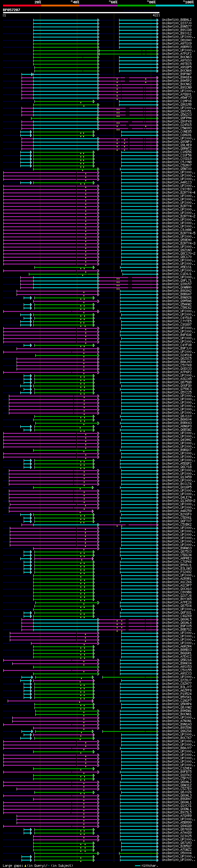Select hit label UniRef100_A9RMV3
The image size is (197, 868).
177,47
